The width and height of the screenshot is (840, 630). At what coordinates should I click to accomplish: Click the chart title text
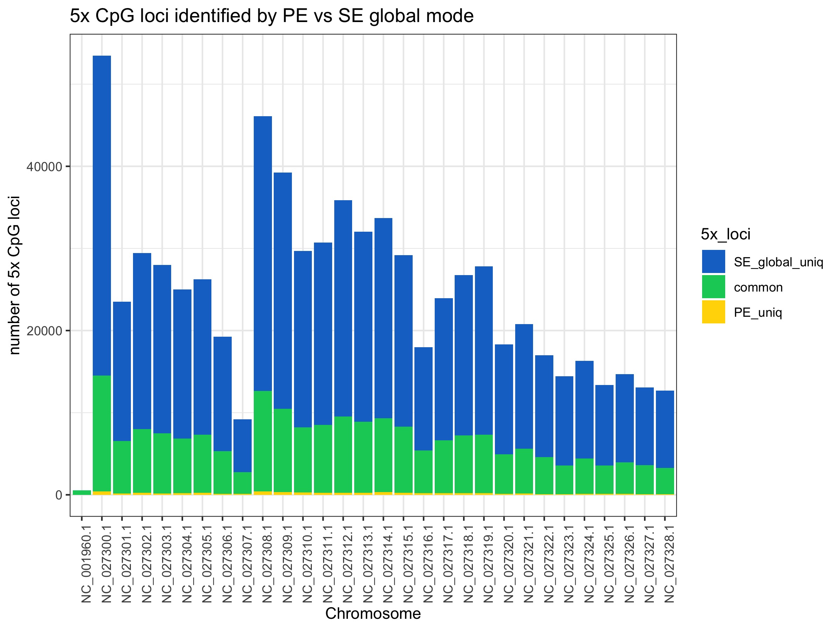pyautogui.click(x=272, y=16)
